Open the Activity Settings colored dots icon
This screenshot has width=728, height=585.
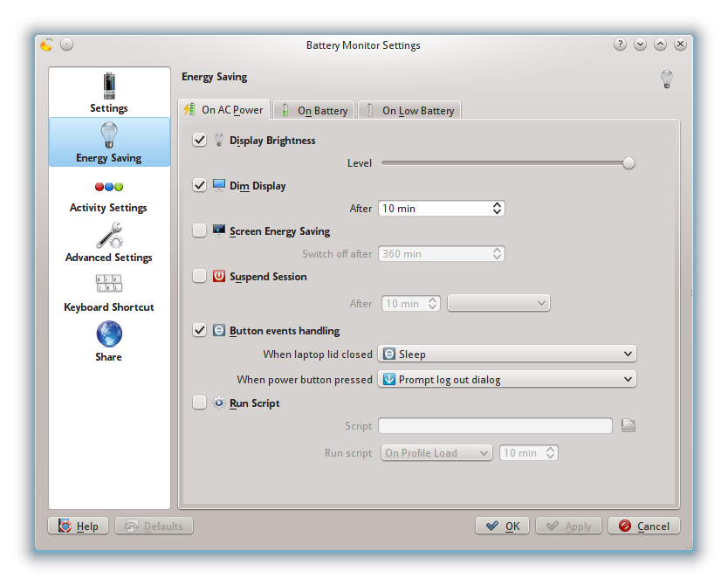(x=109, y=187)
